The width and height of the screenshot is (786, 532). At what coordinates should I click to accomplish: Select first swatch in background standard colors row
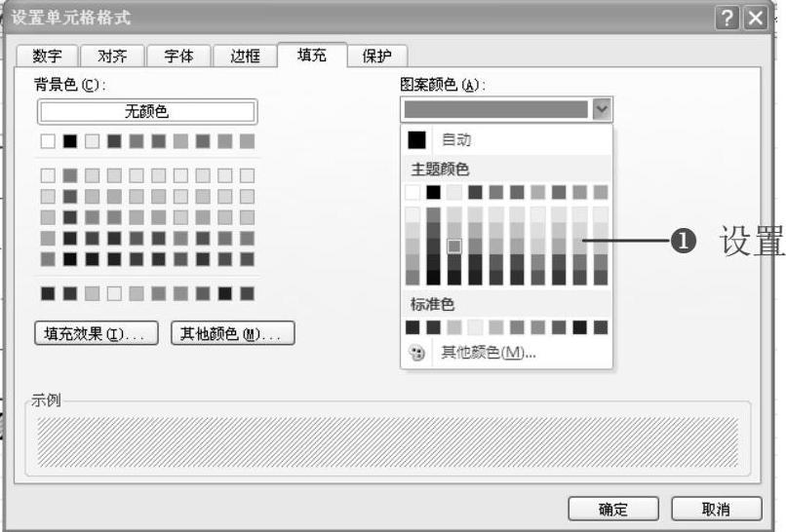48,293
